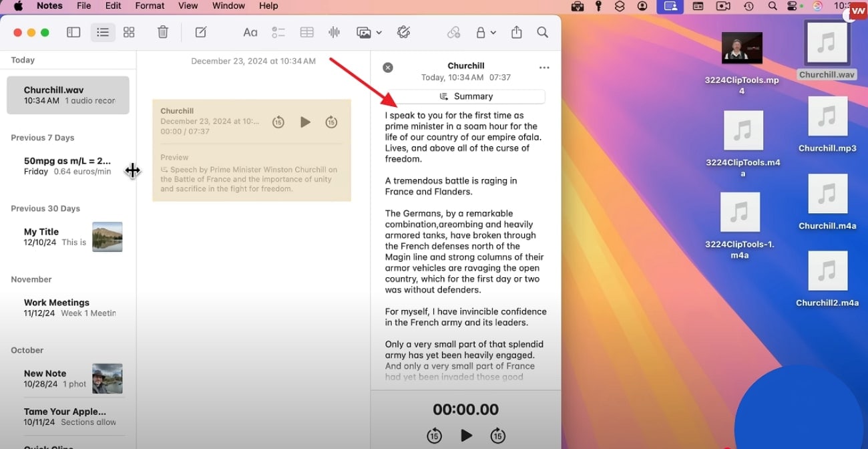868x449 pixels.
Task: Open the New Note entry
Action: click(x=68, y=378)
